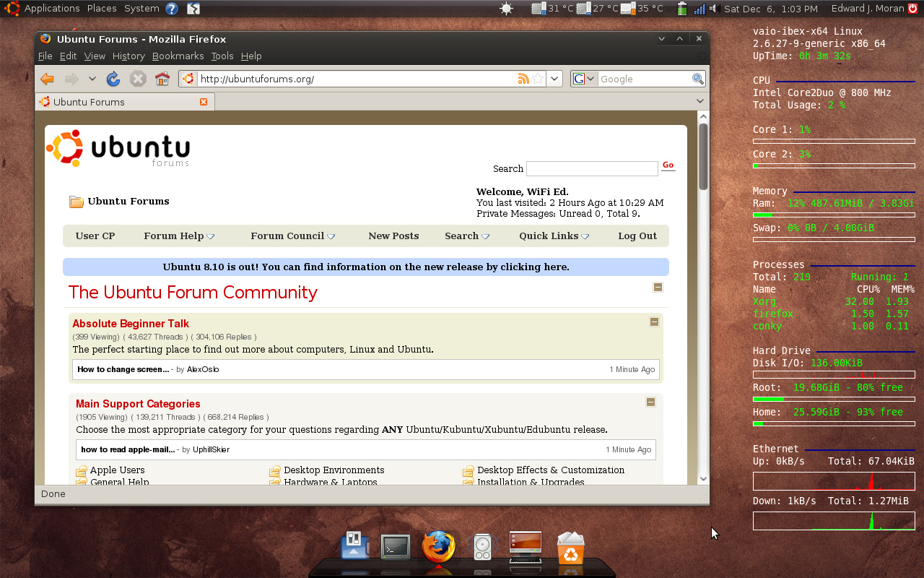
Task: Open the network signal indicator
Action: [699, 9]
